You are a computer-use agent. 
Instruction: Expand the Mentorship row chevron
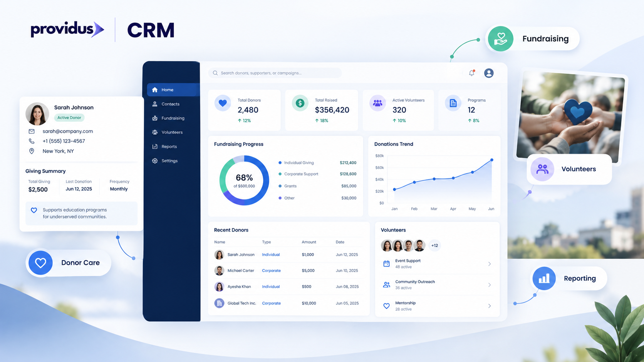(x=490, y=306)
